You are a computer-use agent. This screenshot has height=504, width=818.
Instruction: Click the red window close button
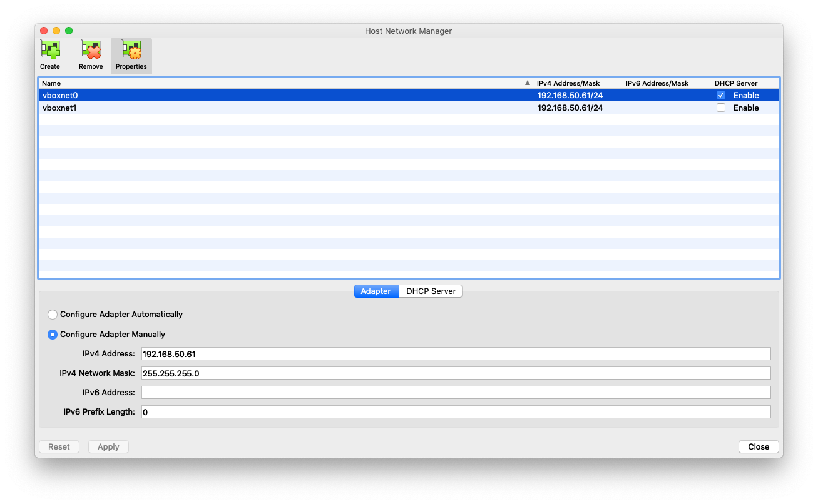(44, 31)
